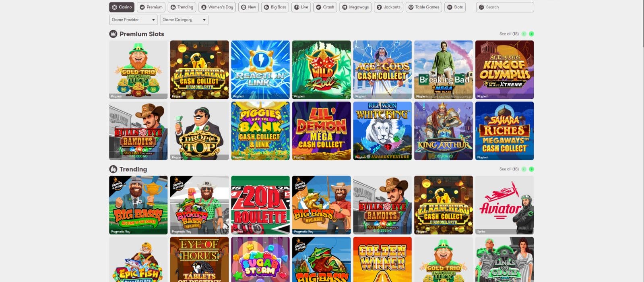Open Big Bass Return to the Races
644x282 pixels.
(x=138, y=205)
